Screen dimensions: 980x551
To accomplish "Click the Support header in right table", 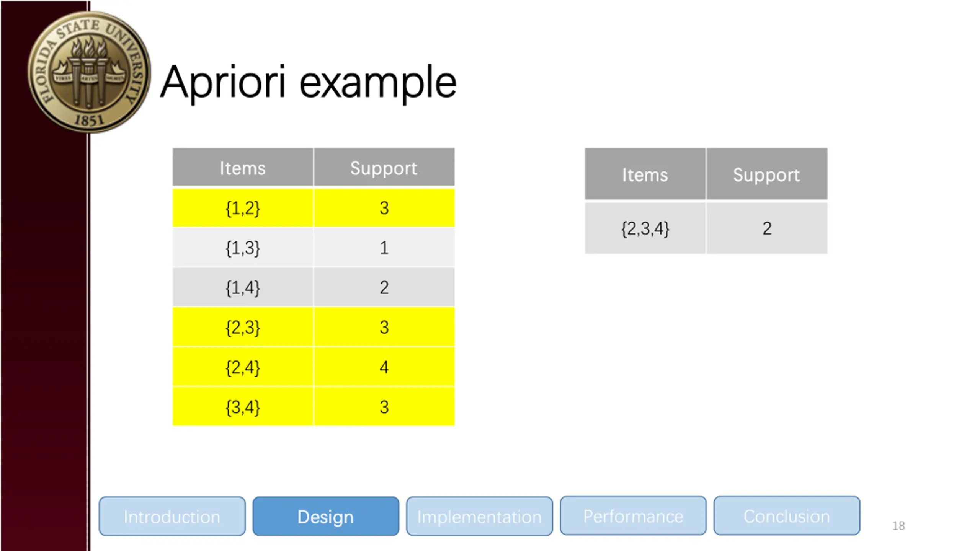I will pos(767,174).
